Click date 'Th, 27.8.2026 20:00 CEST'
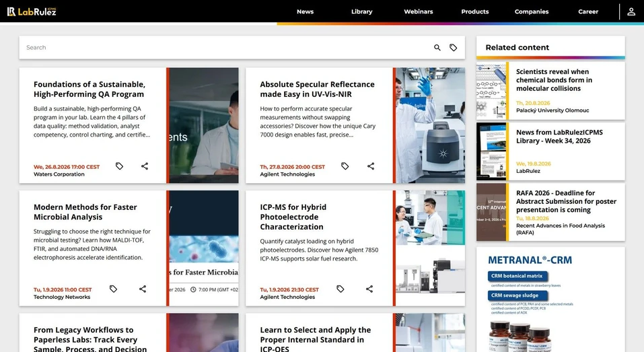This screenshot has height=352, width=644. [293, 167]
